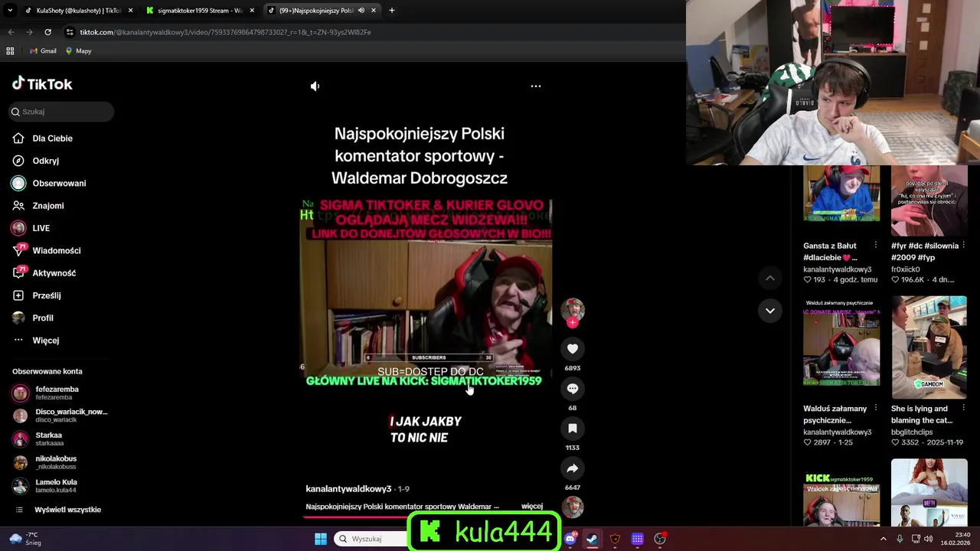980x551 pixels.
Task: Open options for She is lying video
Action: [x=963, y=408]
